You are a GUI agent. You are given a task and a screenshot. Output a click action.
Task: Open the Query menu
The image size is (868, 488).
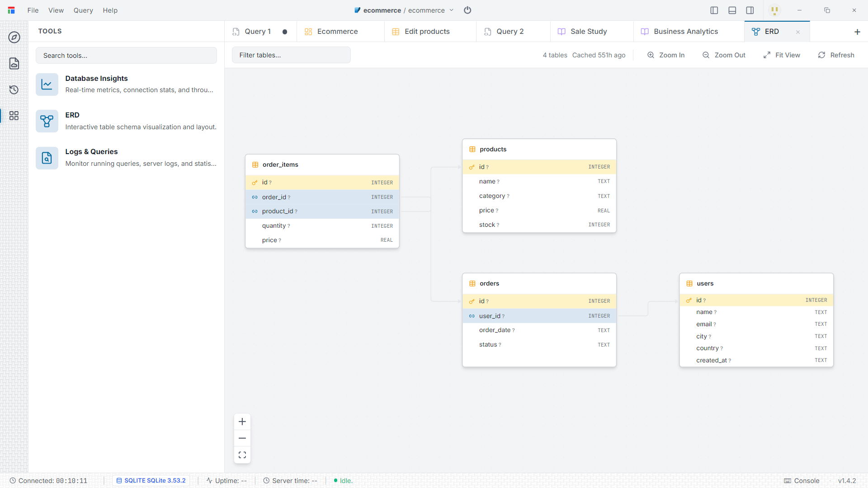(83, 10)
